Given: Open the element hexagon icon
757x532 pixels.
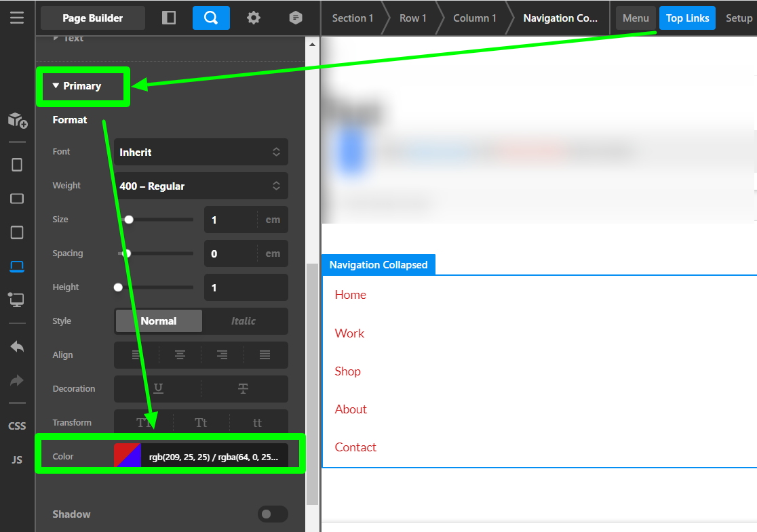Looking at the screenshot, I should coord(296,18).
